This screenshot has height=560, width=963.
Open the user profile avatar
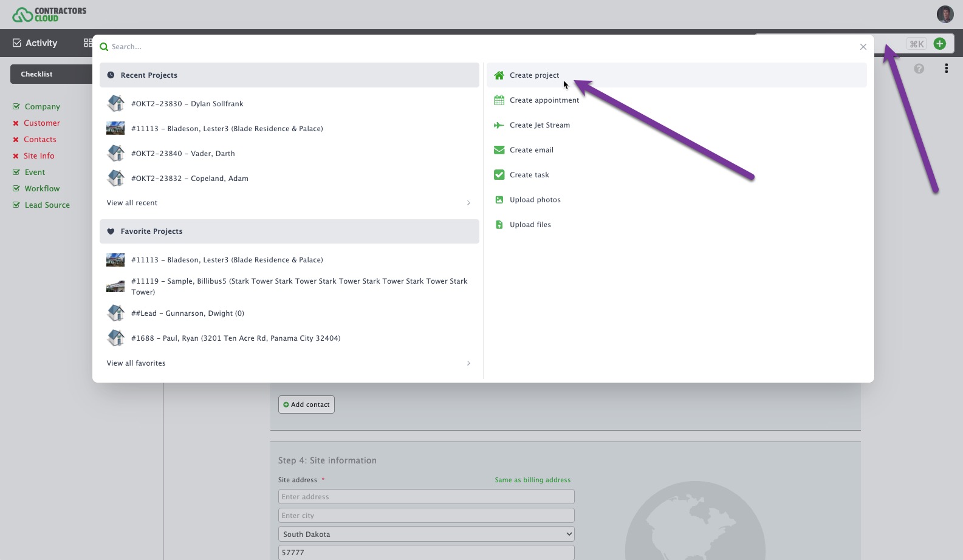[945, 14]
